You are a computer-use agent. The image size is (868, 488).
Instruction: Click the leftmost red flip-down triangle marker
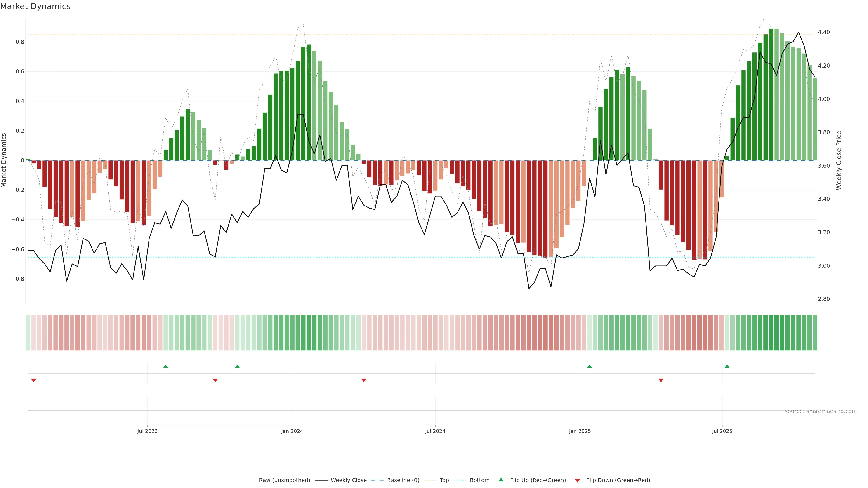[33, 380]
